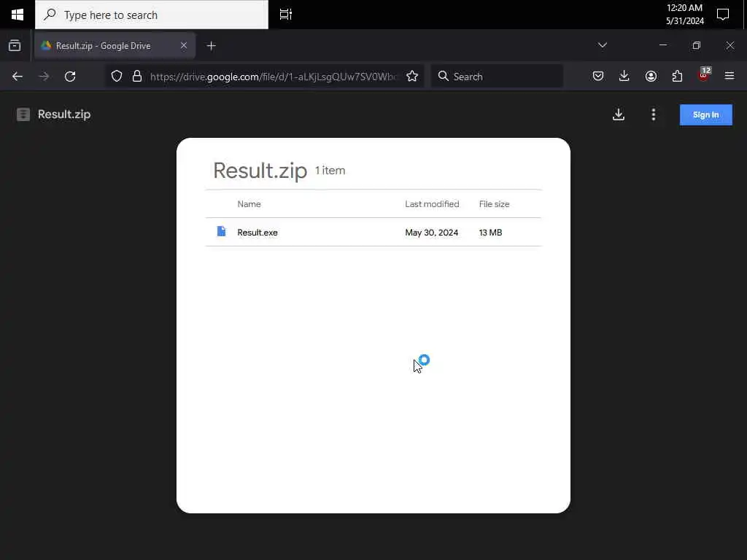
Task: Click the archive file icon beside Result.zip
Action: tap(23, 114)
